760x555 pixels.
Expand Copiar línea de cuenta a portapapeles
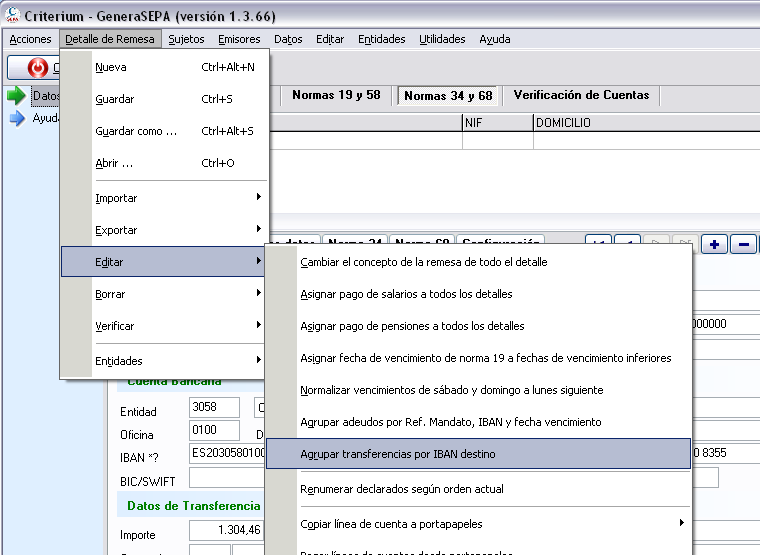click(478, 523)
